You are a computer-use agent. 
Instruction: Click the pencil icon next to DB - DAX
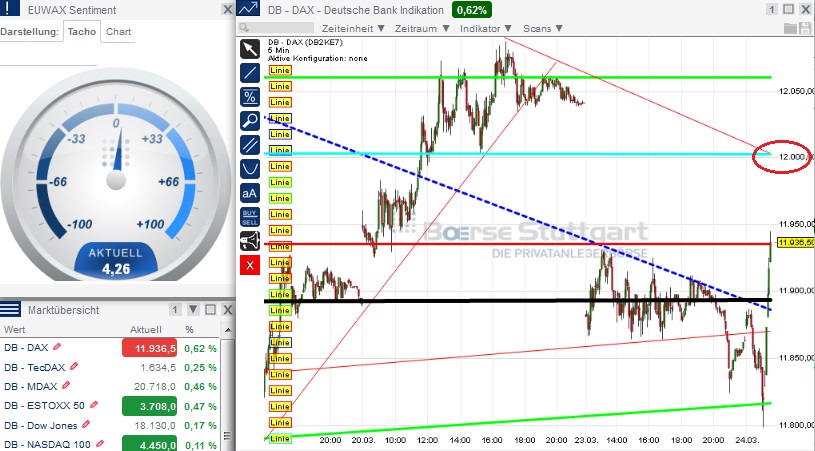pos(57,347)
